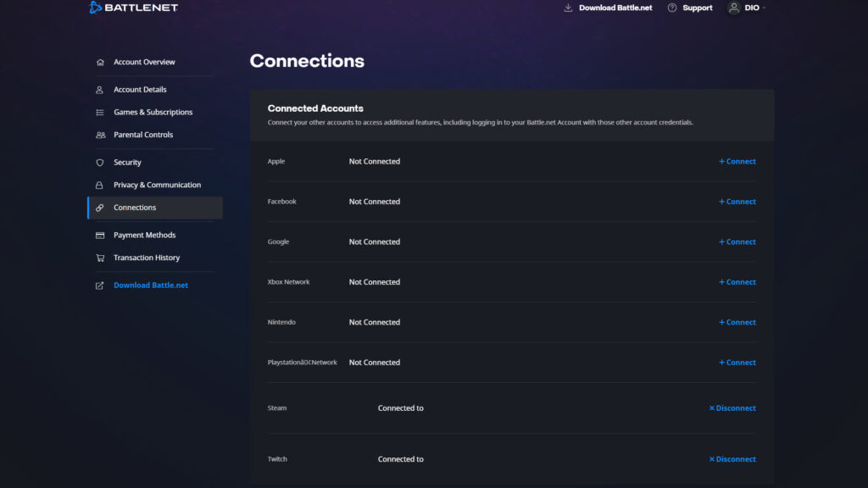Select the cart icon beside Transaction History

99,258
